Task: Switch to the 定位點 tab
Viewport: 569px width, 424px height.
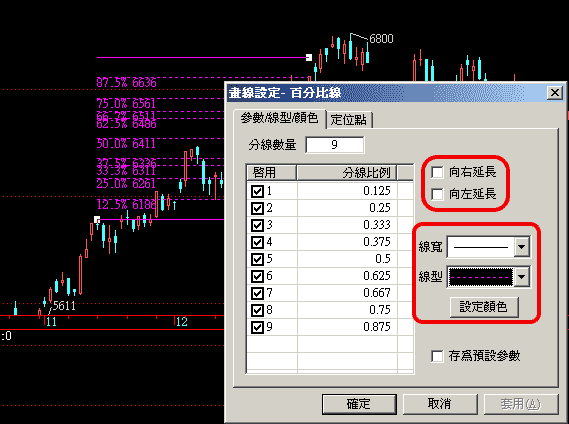Action: pyautogui.click(x=349, y=120)
